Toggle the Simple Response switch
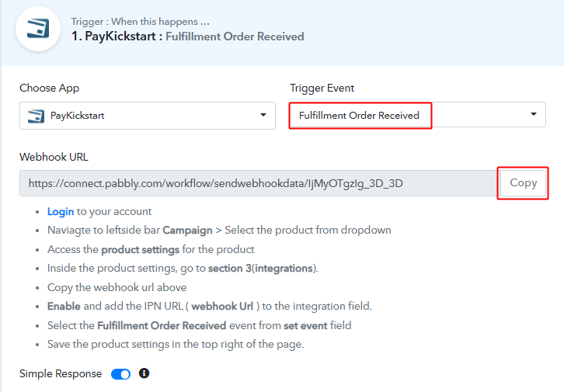The height and width of the screenshot is (392, 564). click(120, 374)
